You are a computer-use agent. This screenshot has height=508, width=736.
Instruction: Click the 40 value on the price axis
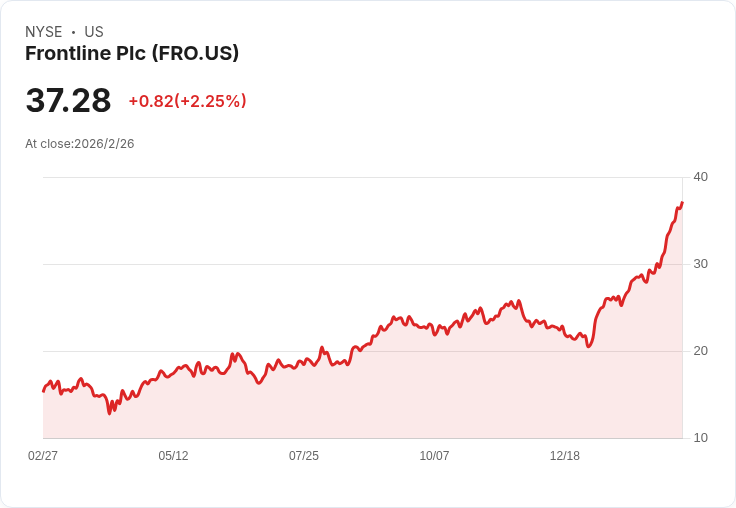point(700,177)
